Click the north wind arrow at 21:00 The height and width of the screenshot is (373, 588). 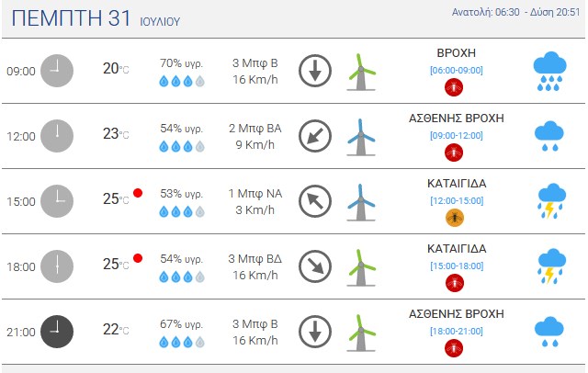coord(315,332)
